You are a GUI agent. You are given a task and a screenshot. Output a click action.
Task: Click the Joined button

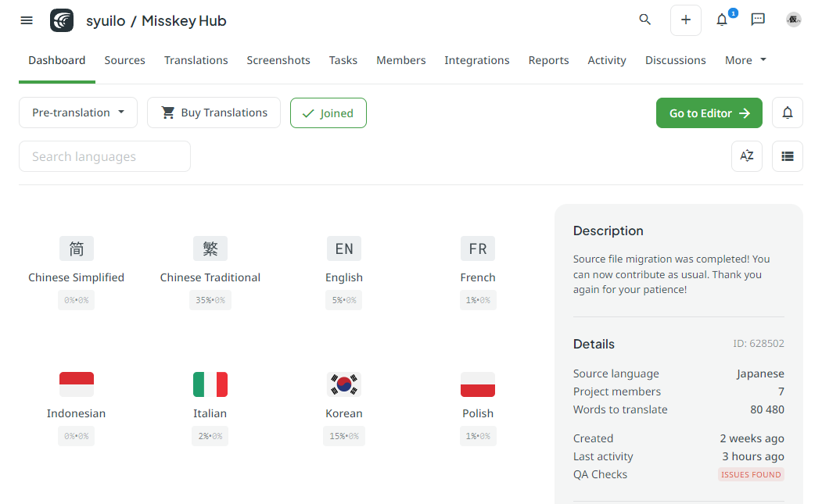pyautogui.click(x=328, y=113)
